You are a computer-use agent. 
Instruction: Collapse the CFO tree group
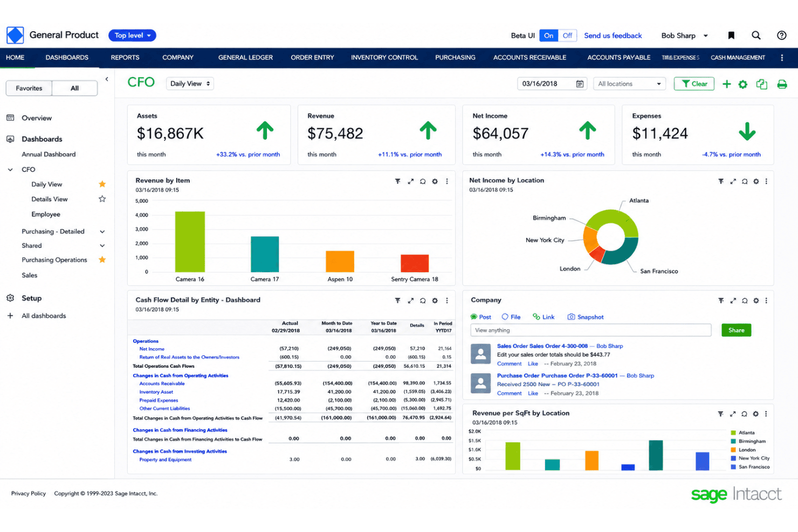pyautogui.click(x=10, y=169)
